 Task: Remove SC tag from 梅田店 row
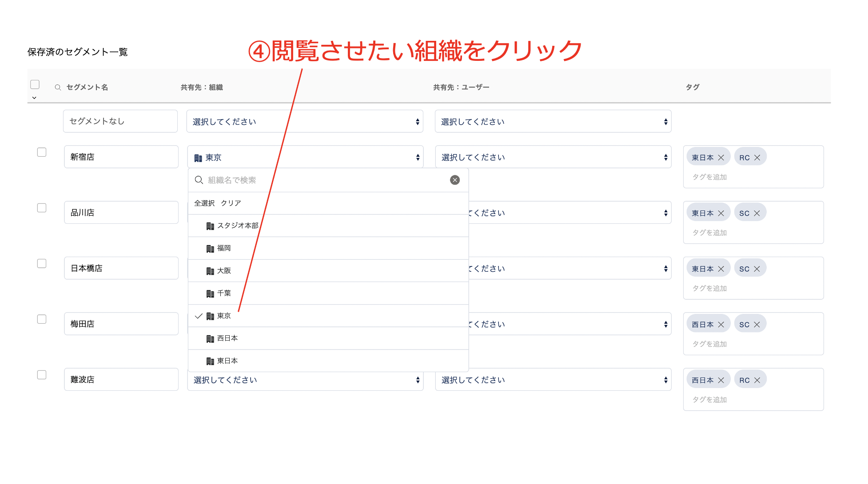click(x=757, y=325)
